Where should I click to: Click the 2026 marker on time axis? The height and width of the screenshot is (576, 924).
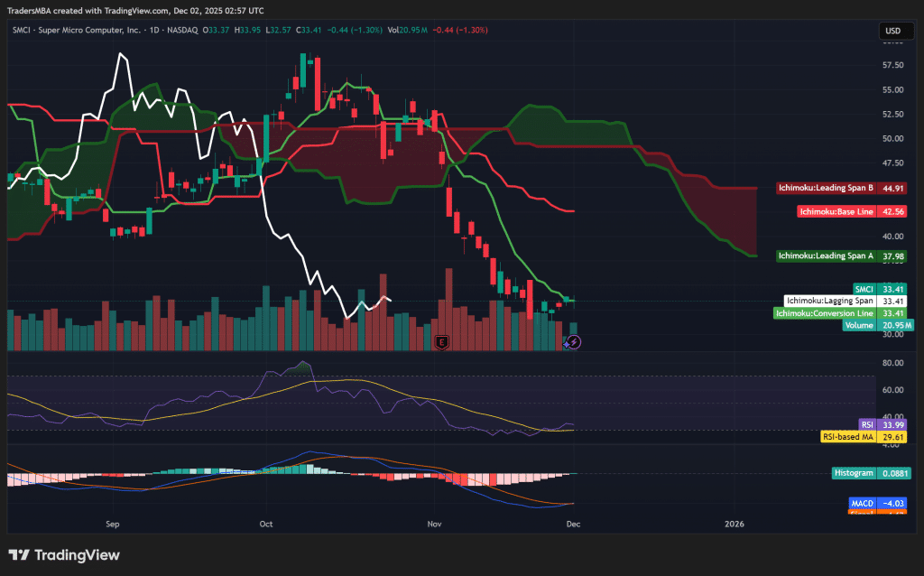click(735, 523)
